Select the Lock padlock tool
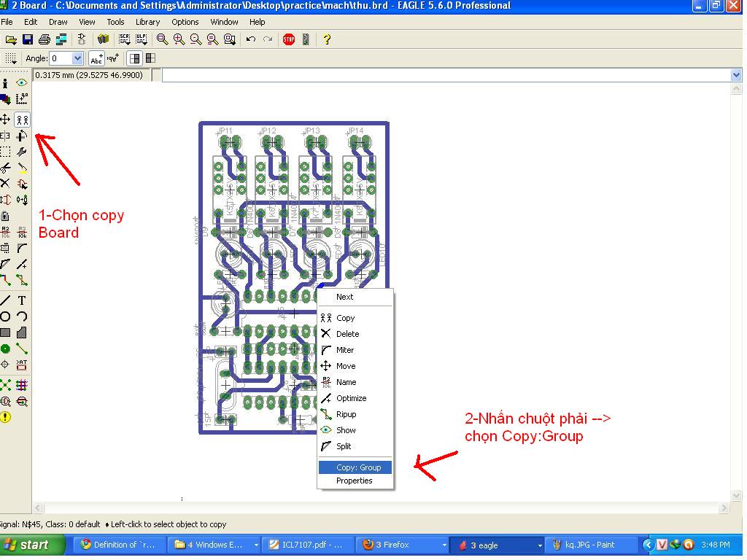 (5, 216)
